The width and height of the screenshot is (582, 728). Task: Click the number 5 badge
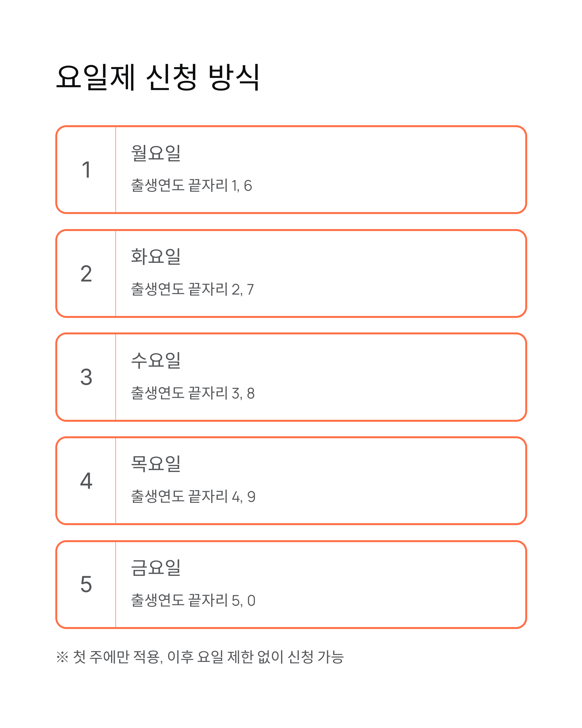(x=86, y=585)
